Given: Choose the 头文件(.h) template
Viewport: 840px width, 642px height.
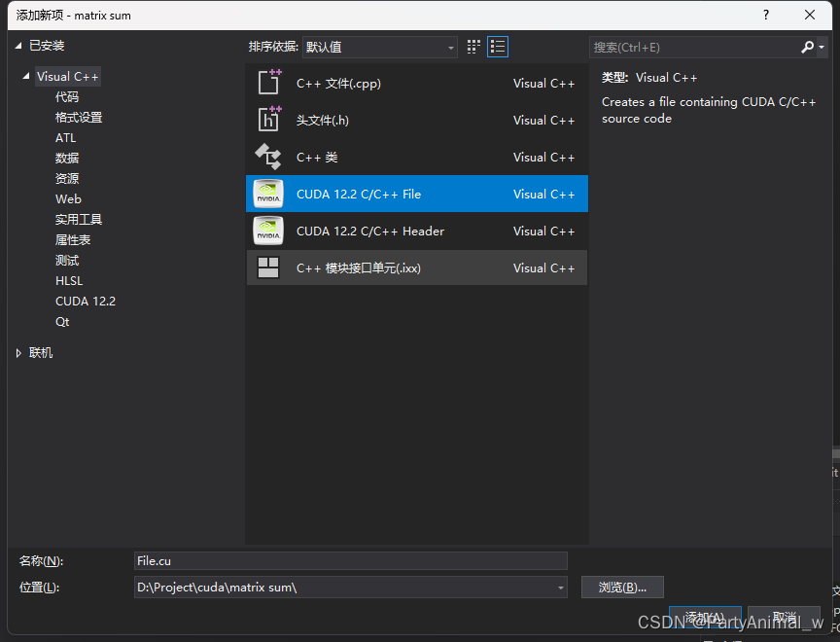Looking at the screenshot, I should click(x=417, y=120).
